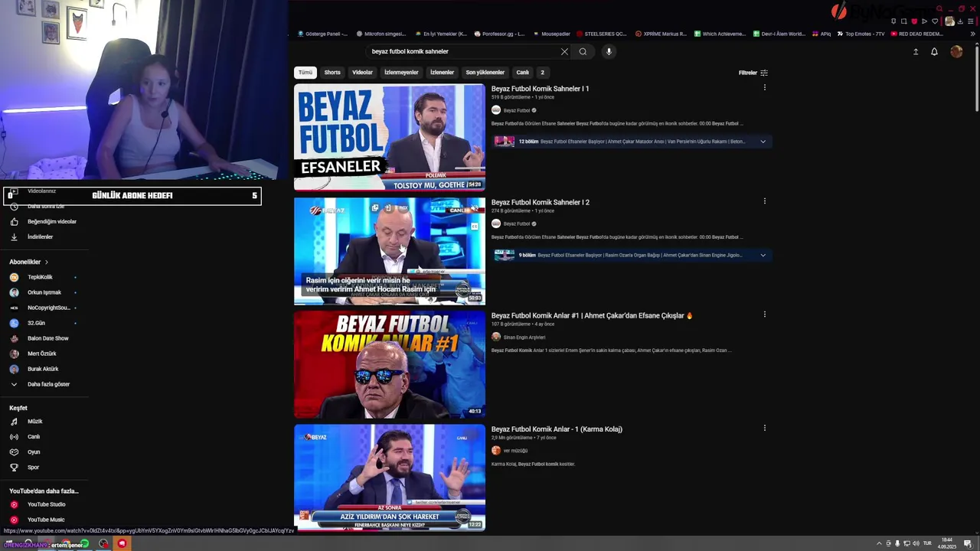Screen dimensions: 980x551
Task: Select the İzlenenler filter chip
Action: click(442, 73)
